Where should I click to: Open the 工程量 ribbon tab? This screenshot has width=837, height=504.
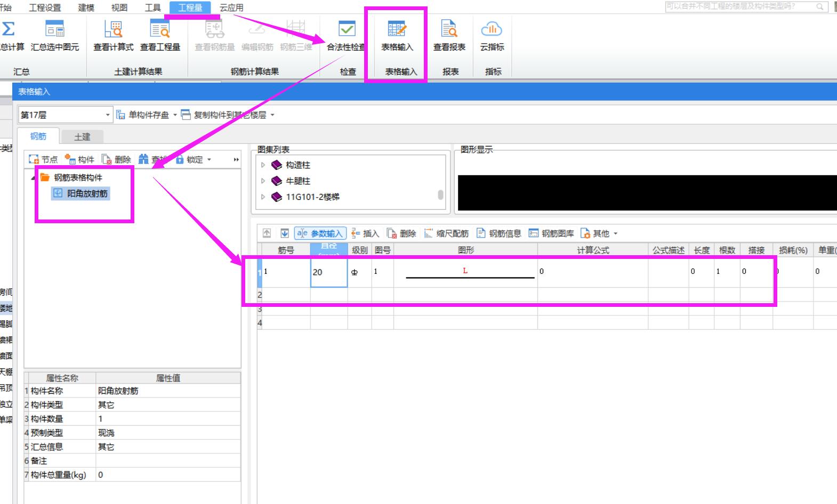click(x=190, y=7)
